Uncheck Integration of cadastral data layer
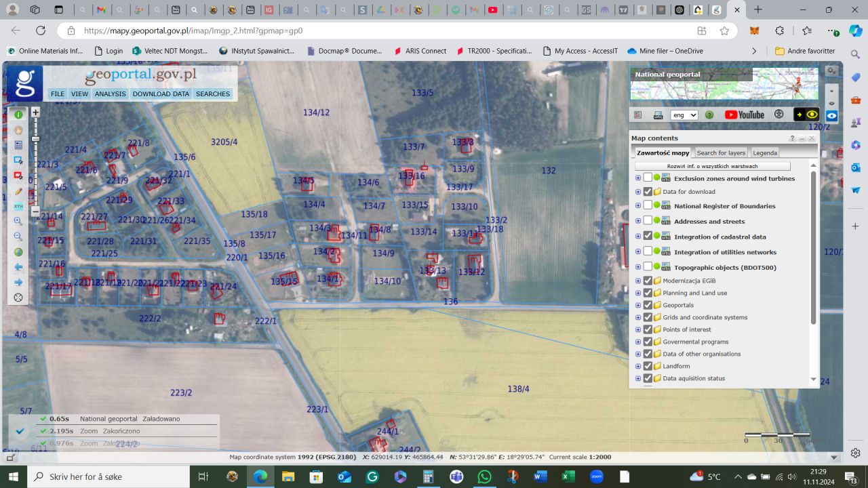 point(648,236)
